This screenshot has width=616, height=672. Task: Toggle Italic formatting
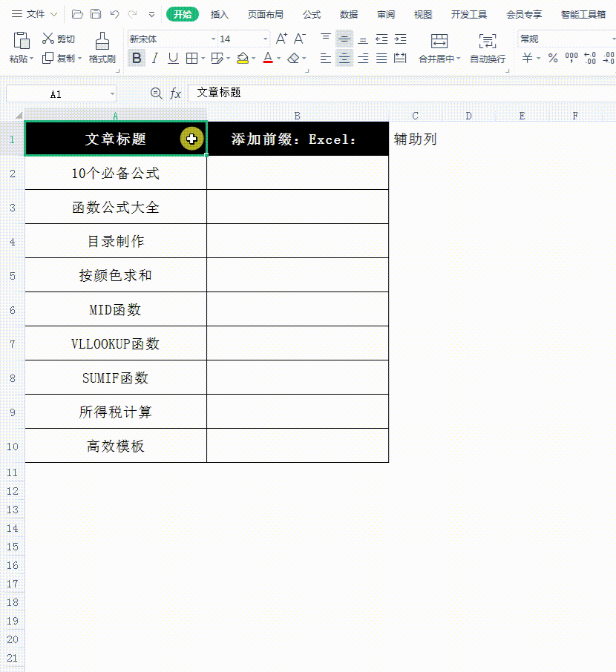[x=154, y=58]
